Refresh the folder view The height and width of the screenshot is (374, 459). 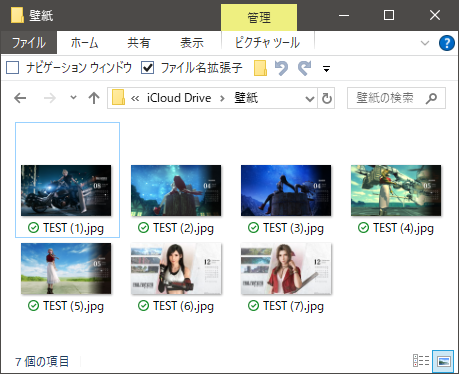[327, 98]
